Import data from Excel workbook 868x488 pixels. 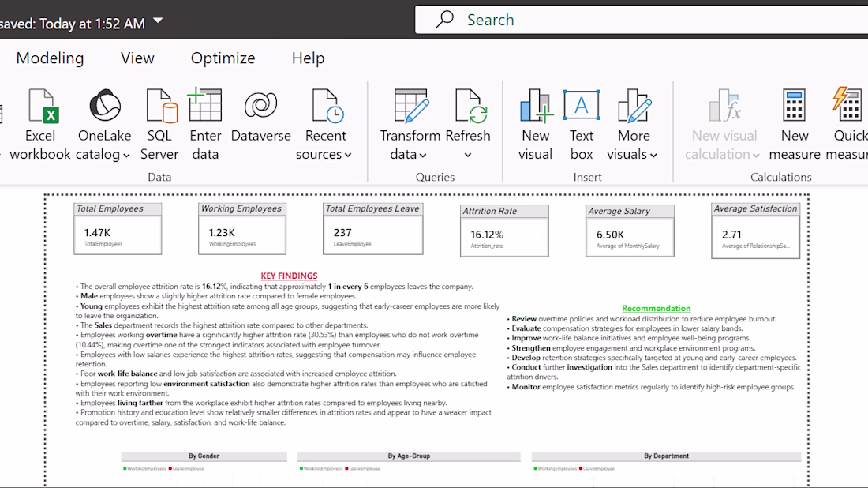40,125
